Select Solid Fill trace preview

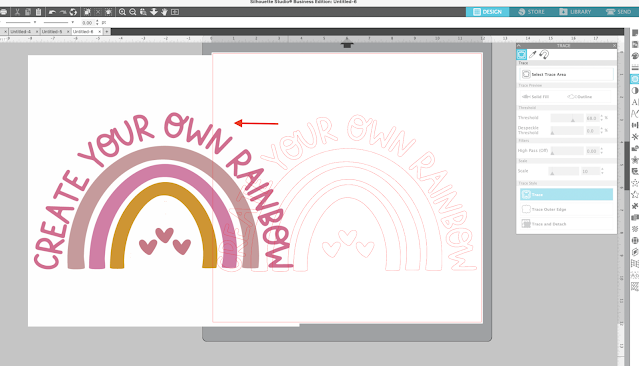point(536,97)
